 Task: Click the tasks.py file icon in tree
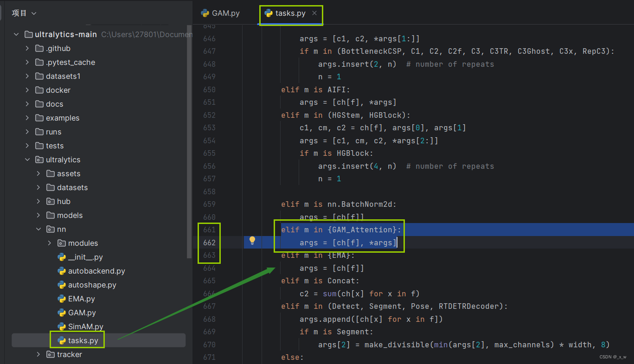[62, 340]
